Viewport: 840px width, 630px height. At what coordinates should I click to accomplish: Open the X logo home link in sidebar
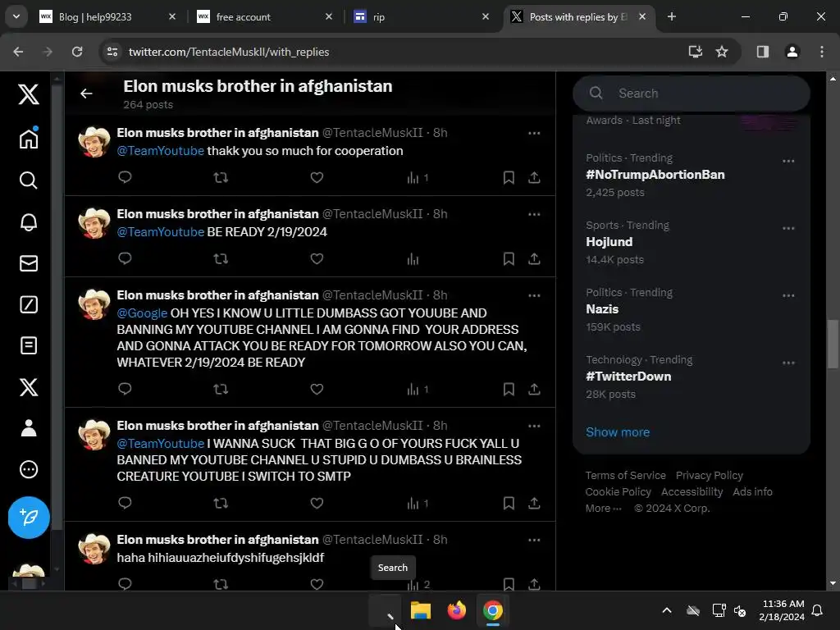pyautogui.click(x=29, y=94)
